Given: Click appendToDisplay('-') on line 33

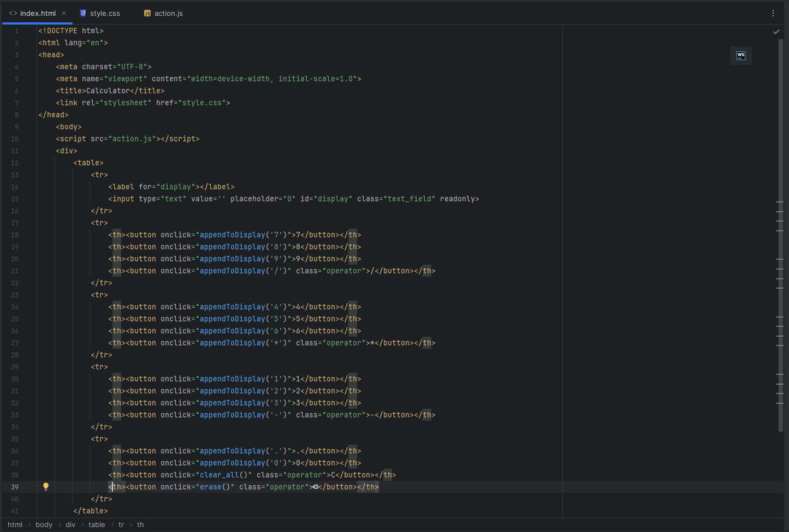Looking at the screenshot, I should [244, 415].
